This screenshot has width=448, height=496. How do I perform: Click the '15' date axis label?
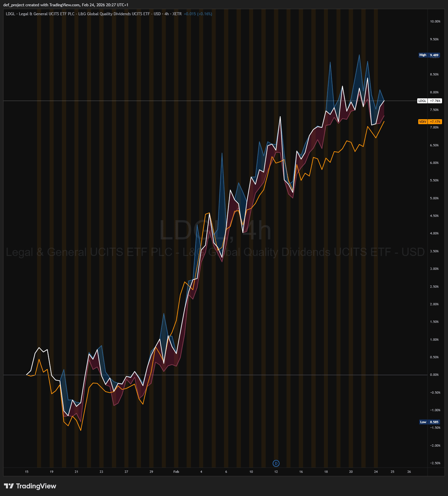point(27,471)
